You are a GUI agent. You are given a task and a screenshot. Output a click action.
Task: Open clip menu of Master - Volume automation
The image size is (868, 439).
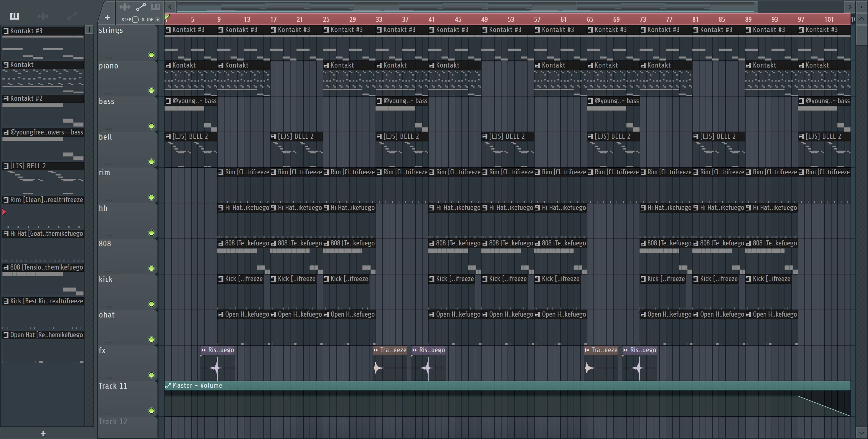pos(168,385)
